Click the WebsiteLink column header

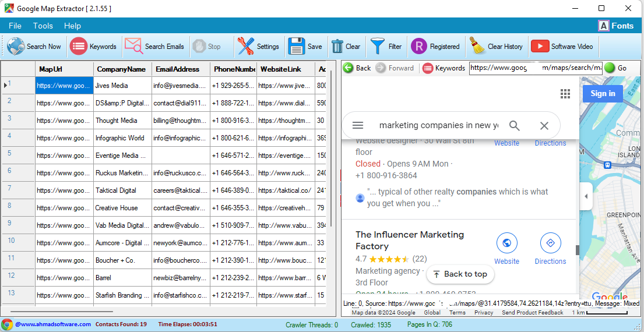(x=286, y=69)
